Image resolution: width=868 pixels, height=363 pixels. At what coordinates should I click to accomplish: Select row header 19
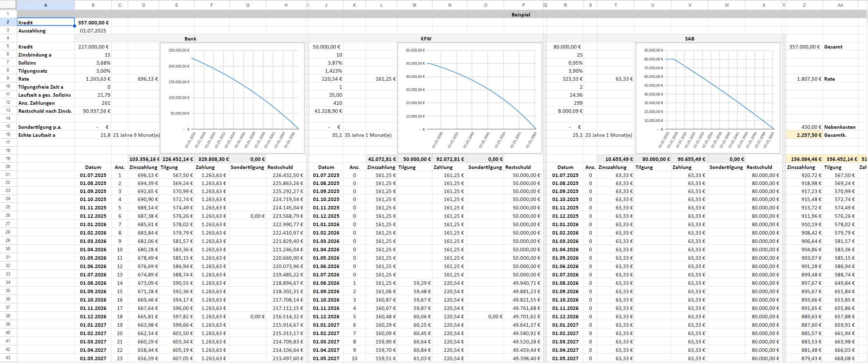pyautogui.click(x=8, y=158)
